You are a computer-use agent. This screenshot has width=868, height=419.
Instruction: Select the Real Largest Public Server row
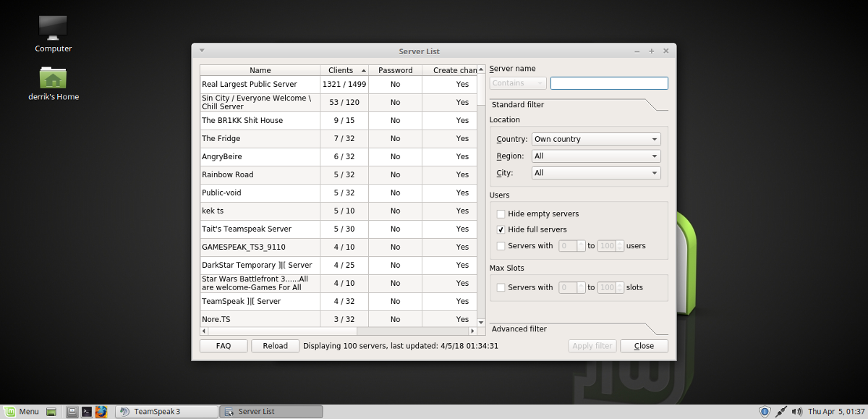(x=339, y=85)
